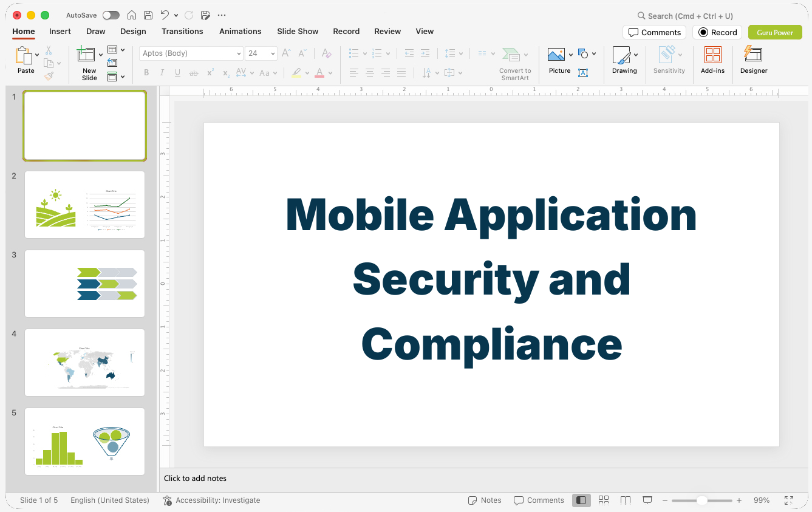Open the font name dropdown Aptos (Body)
812x512 pixels.
point(191,53)
